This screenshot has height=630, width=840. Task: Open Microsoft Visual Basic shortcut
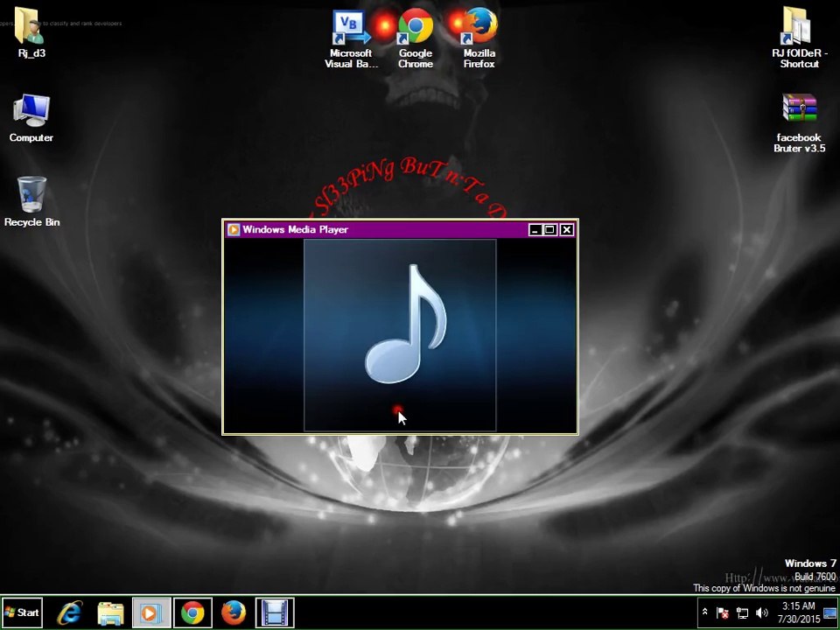click(x=351, y=38)
